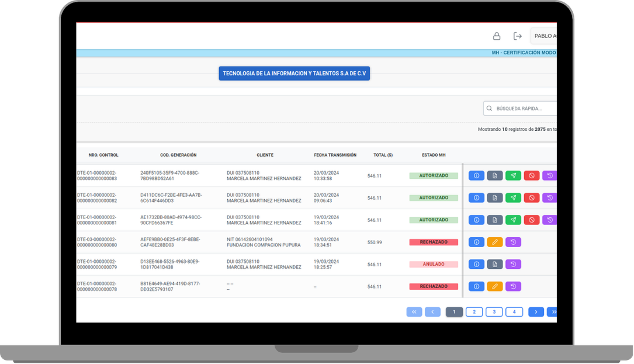
Task: Open the PABLO user menu
Action: (544, 36)
